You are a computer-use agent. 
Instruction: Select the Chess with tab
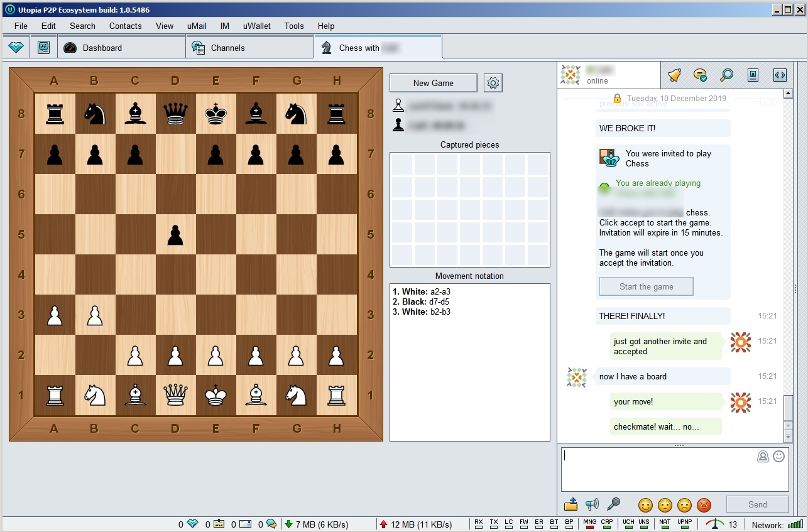(378, 47)
